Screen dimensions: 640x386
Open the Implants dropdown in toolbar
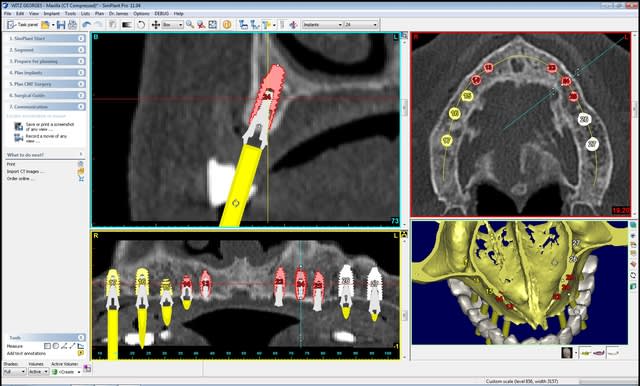coord(322,25)
